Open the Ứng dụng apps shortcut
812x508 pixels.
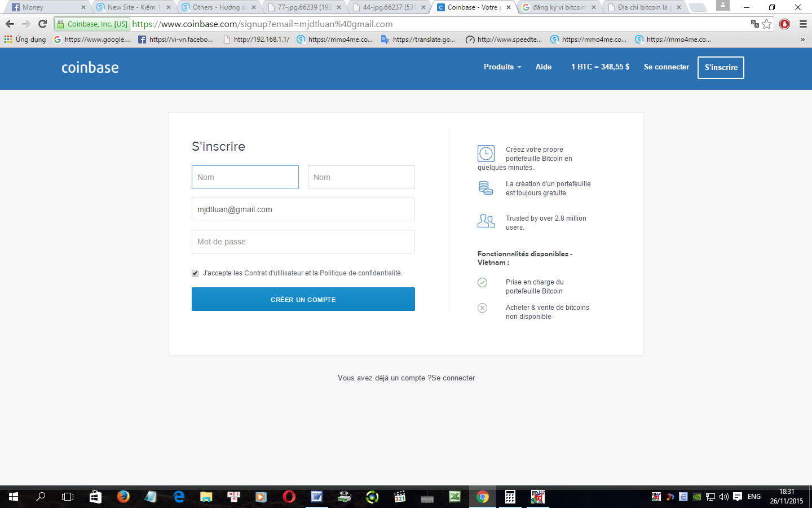25,40
